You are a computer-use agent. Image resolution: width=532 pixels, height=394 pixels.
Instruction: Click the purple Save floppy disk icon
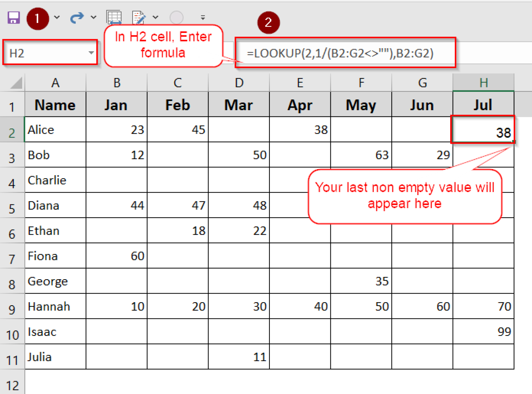click(x=14, y=18)
